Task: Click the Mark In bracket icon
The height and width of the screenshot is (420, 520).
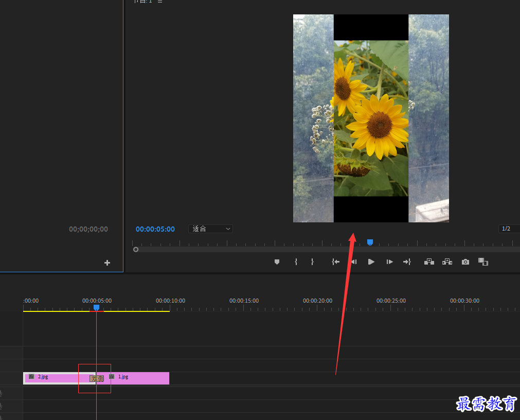Action: (296, 262)
